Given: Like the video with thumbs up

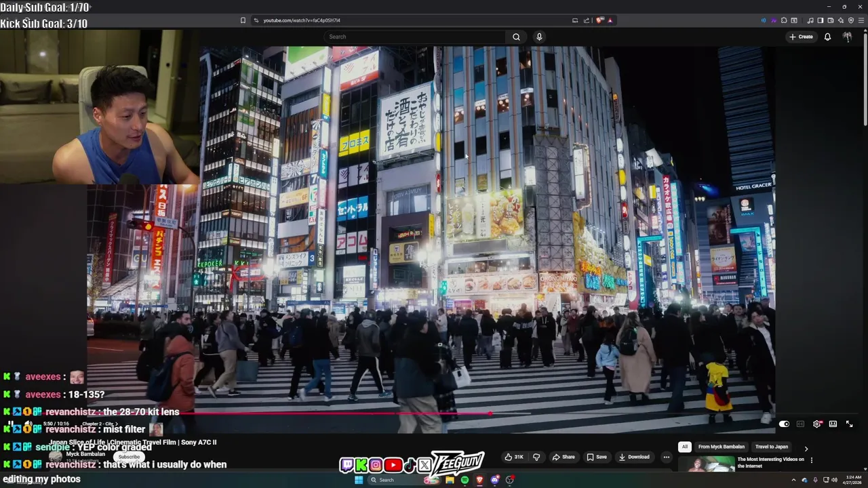Looking at the screenshot, I should (513, 457).
